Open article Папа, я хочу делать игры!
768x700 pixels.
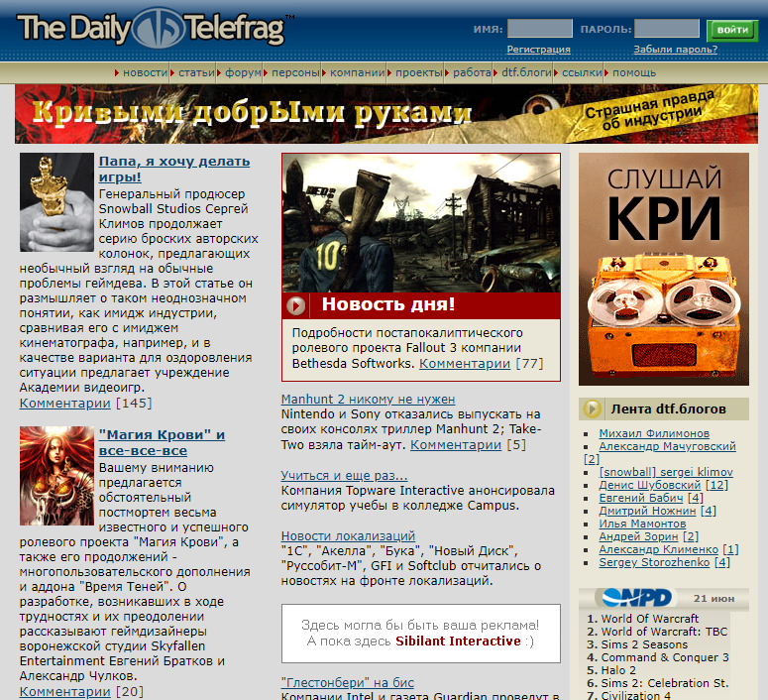click(173, 169)
